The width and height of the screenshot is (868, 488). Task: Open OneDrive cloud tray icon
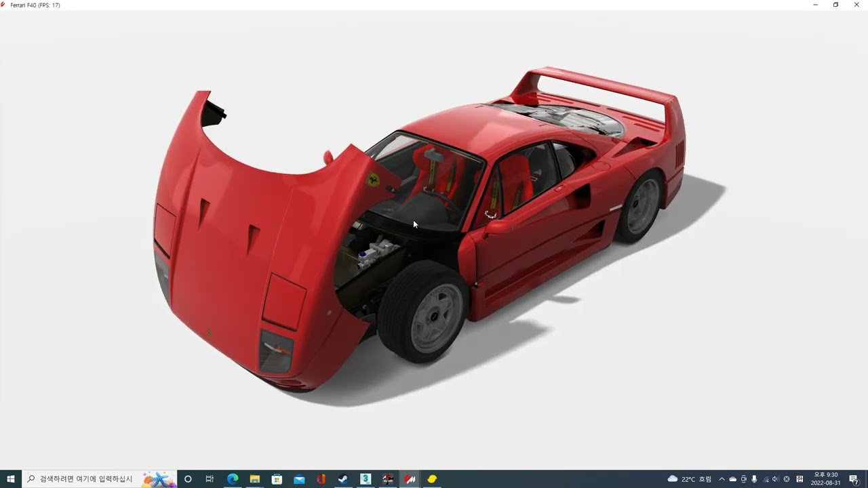tap(732, 479)
